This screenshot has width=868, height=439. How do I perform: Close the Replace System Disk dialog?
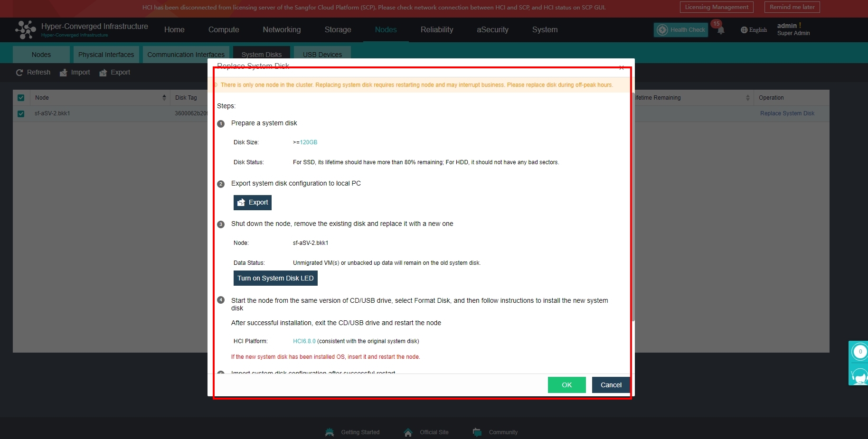tap(621, 68)
